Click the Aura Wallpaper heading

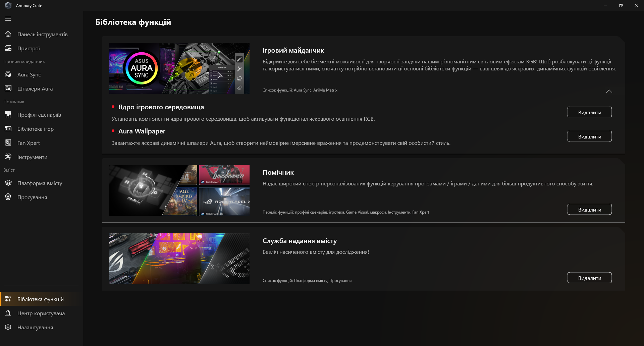[142, 131]
